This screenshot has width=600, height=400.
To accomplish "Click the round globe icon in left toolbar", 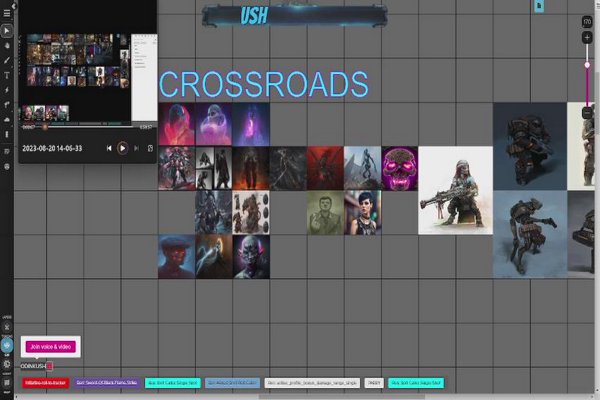I will pos(7,167).
